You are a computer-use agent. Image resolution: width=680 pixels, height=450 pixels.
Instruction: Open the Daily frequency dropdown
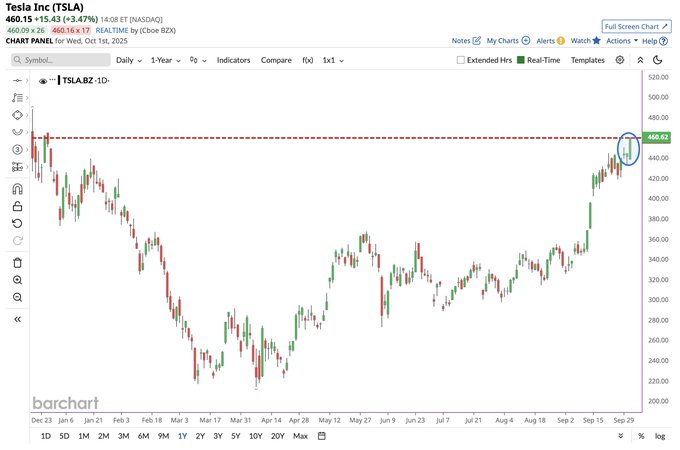(x=129, y=60)
